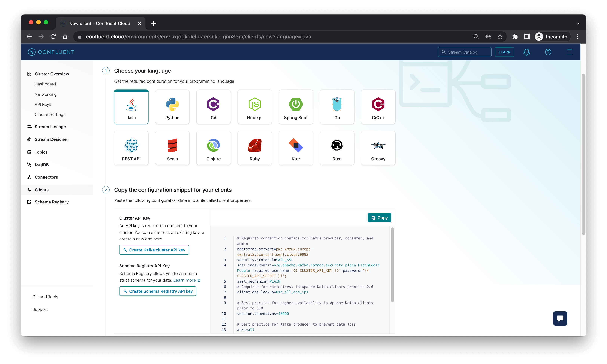
Task: Open the notifications bell
Action: click(x=526, y=52)
